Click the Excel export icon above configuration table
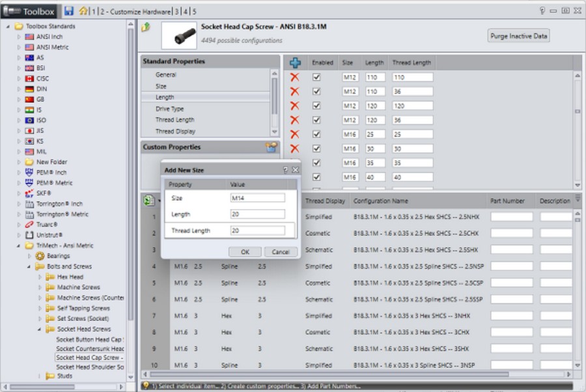Viewport: 586px width, 392px height. pyautogui.click(x=148, y=201)
